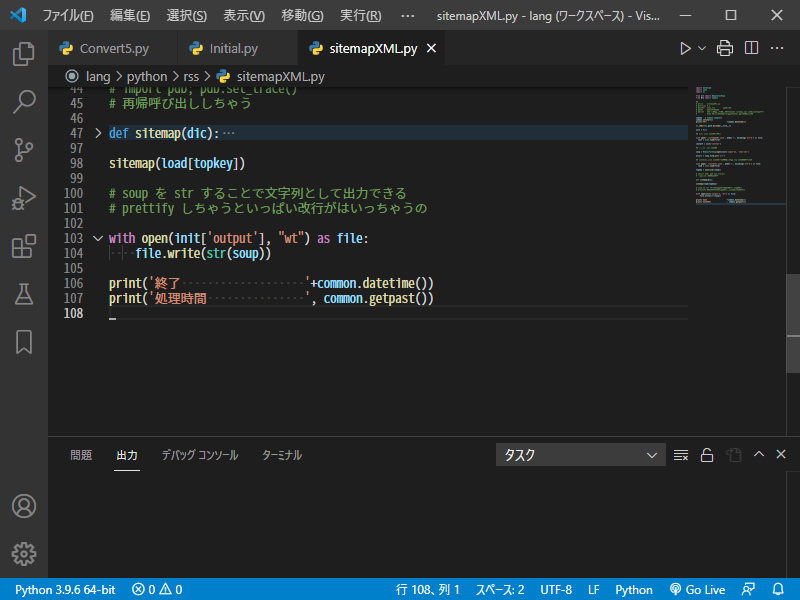Open the notifications bell in status bar

pos(777,589)
